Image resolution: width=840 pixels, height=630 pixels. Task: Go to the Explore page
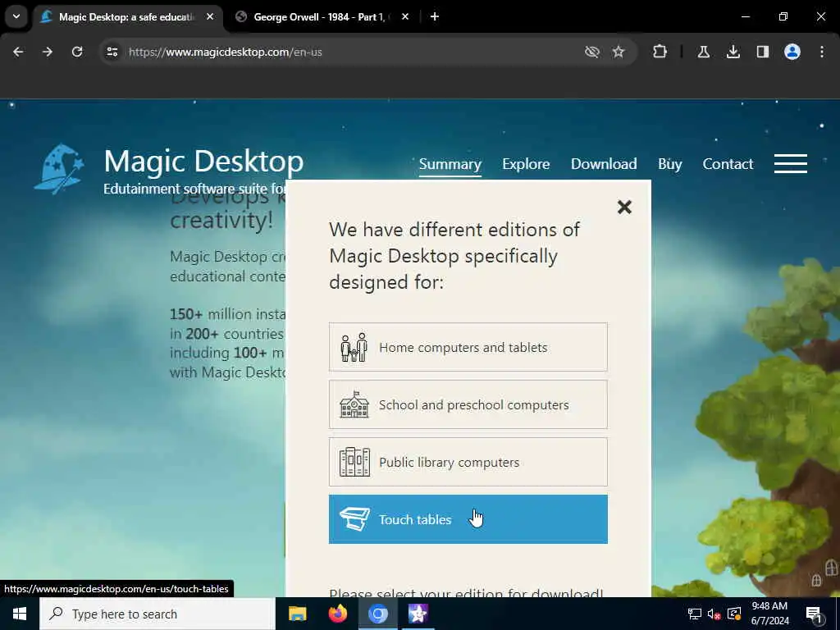coord(526,164)
